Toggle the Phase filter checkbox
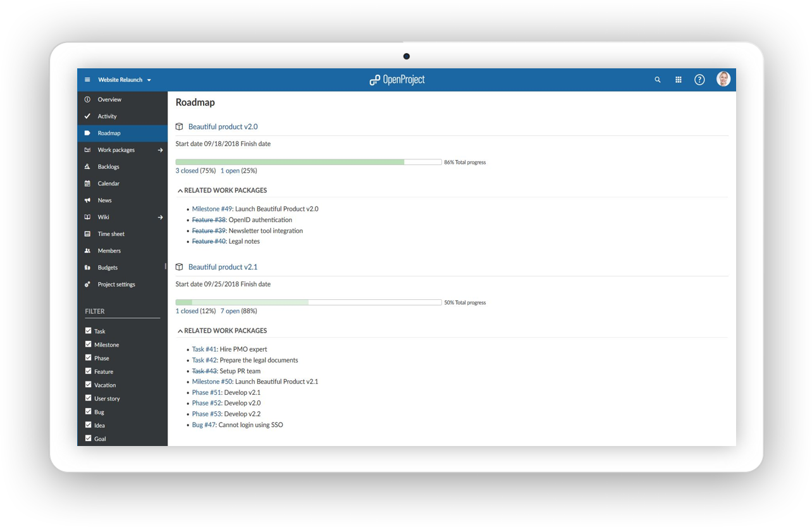 pyautogui.click(x=89, y=358)
